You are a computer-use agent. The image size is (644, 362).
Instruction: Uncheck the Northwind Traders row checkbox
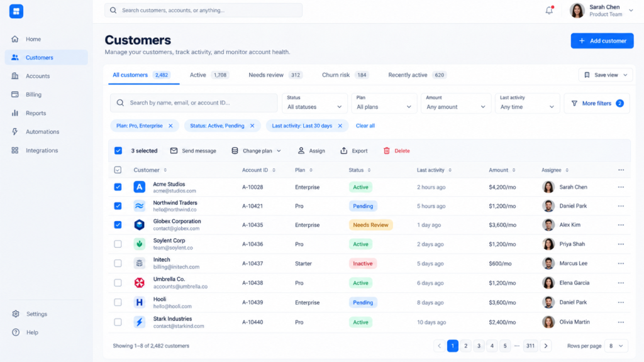pos(118,206)
